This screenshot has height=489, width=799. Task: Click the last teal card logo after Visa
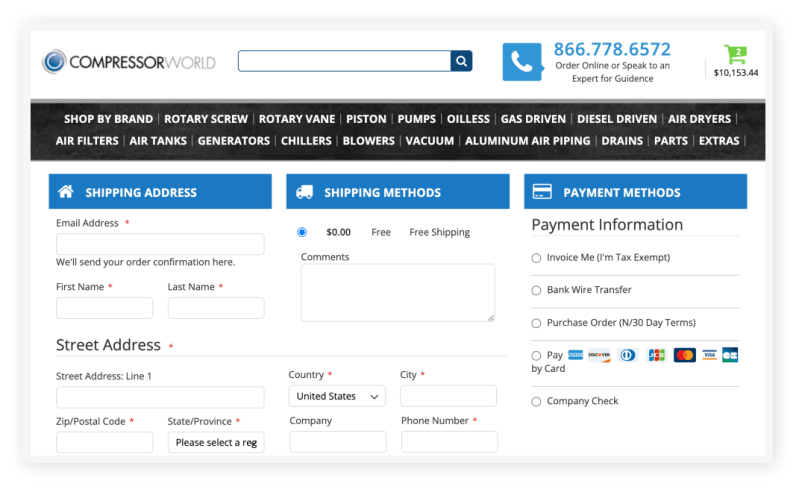click(x=730, y=355)
